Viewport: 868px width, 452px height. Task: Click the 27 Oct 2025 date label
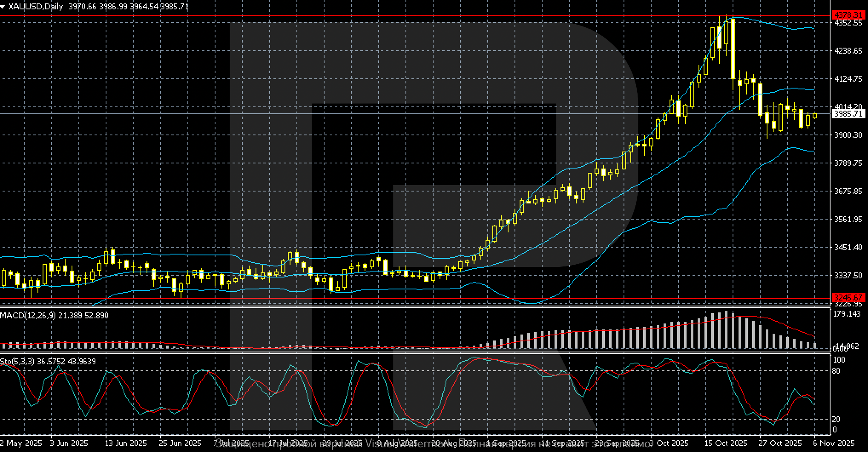(780, 443)
